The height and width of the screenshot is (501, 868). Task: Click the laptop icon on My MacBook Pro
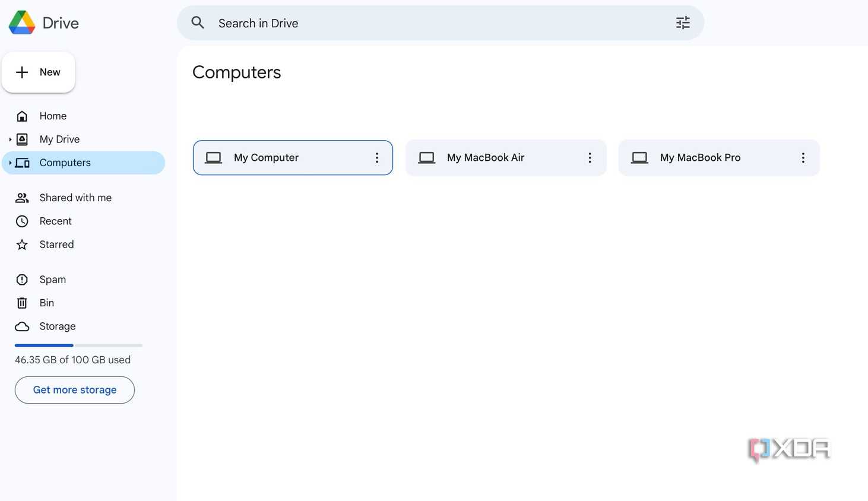(x=639, y=158)
